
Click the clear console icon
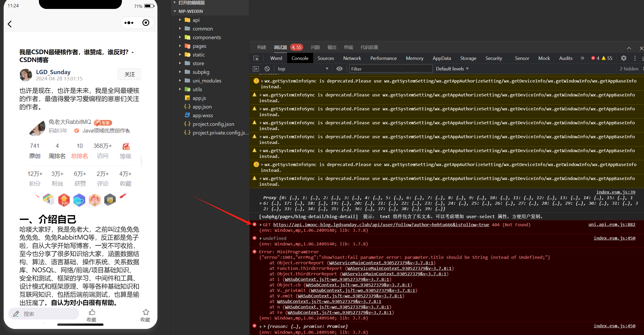(x=267, y=69)
